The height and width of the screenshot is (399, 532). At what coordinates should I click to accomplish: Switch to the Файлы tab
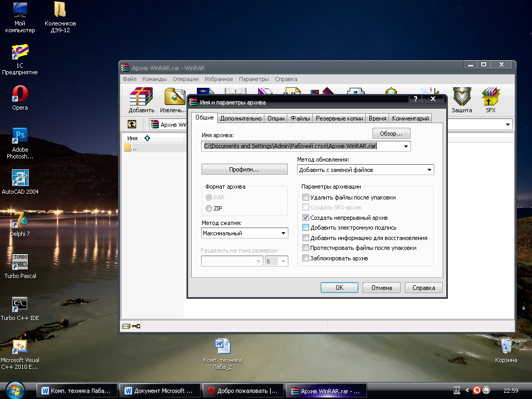[x=300, y=118]
